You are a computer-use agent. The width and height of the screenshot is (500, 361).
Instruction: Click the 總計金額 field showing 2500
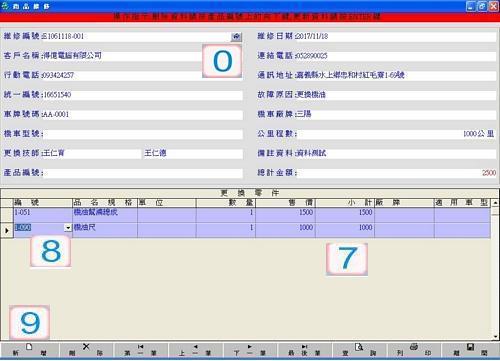[396, 173]
